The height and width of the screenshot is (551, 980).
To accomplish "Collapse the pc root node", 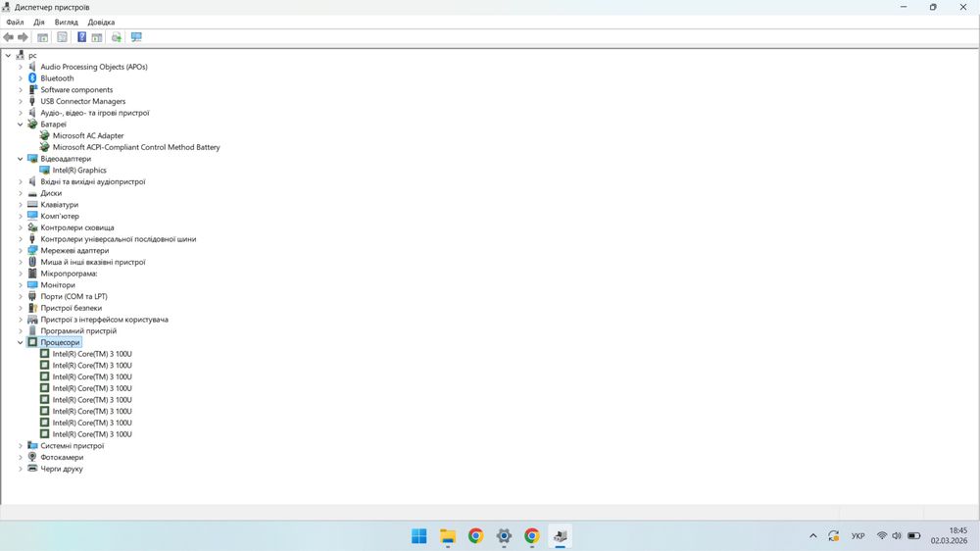I will pos(8,56).
